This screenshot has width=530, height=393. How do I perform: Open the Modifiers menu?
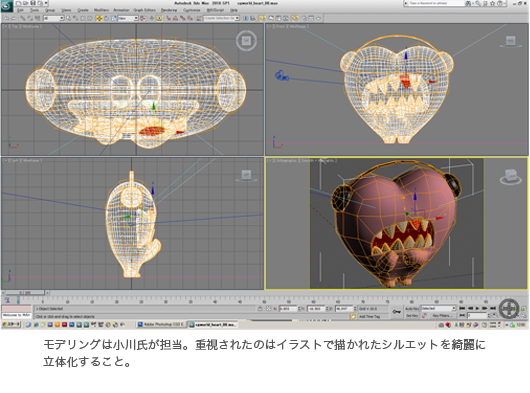(101, 10)
